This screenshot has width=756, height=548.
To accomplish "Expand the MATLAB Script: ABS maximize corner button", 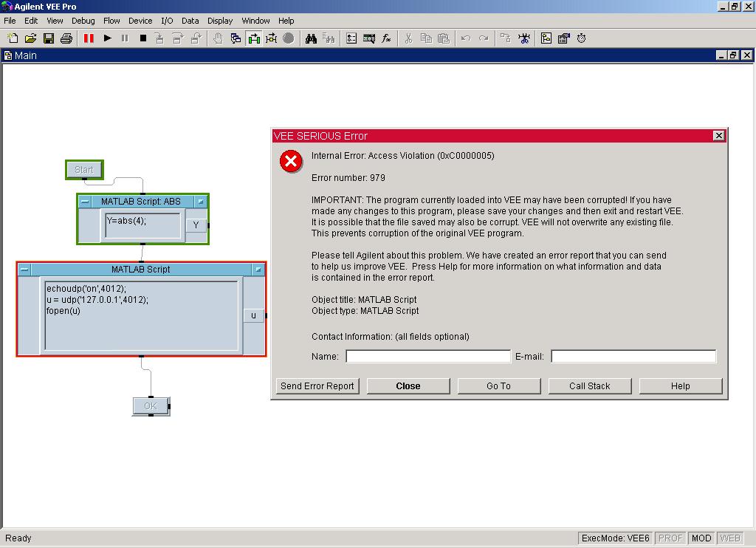I will [200, 202].
